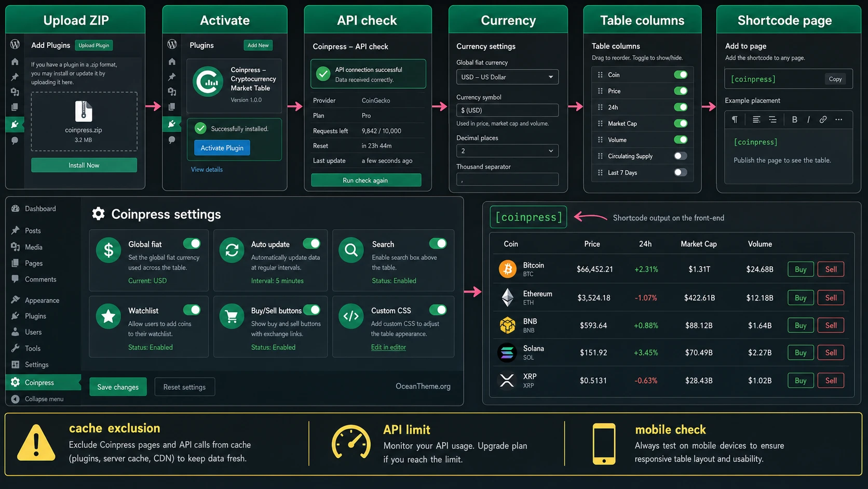
Task: Toggle the Global fiat setting
Action: (192, 243)
